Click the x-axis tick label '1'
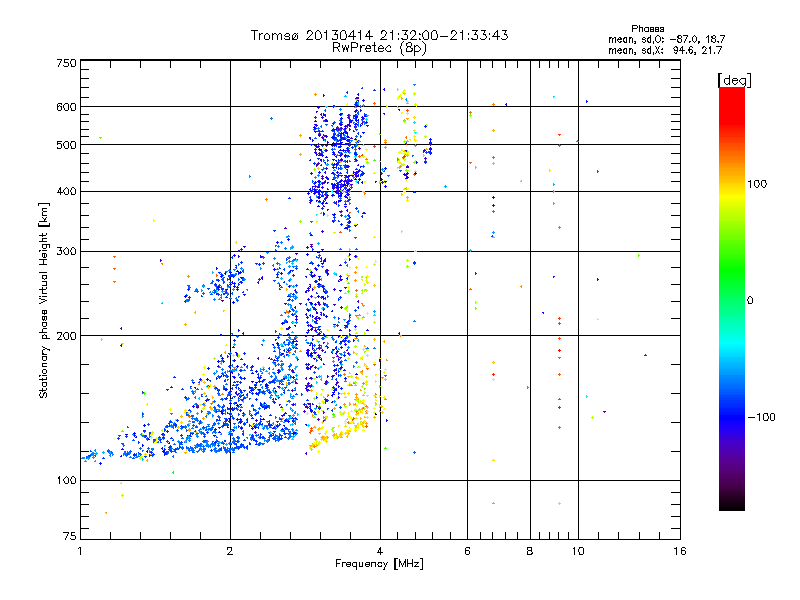This screenshot has height=600, width=800. [x=80, y=551]
